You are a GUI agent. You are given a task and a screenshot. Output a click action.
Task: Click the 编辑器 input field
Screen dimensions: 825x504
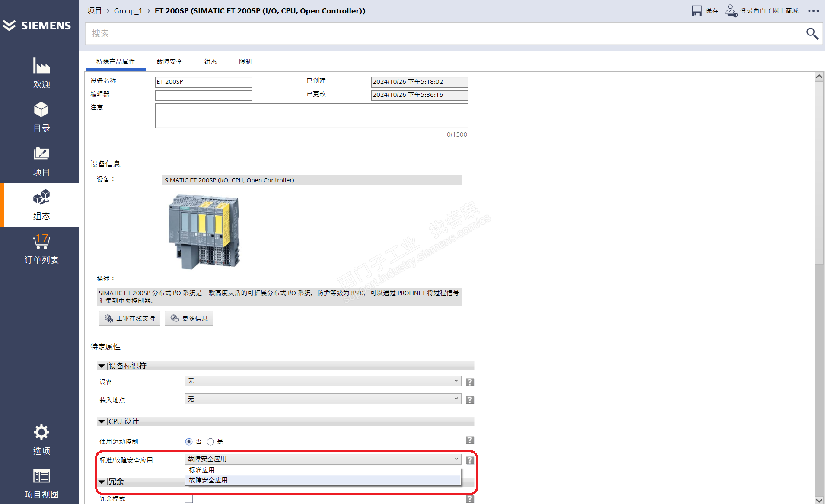click(204, 95)
